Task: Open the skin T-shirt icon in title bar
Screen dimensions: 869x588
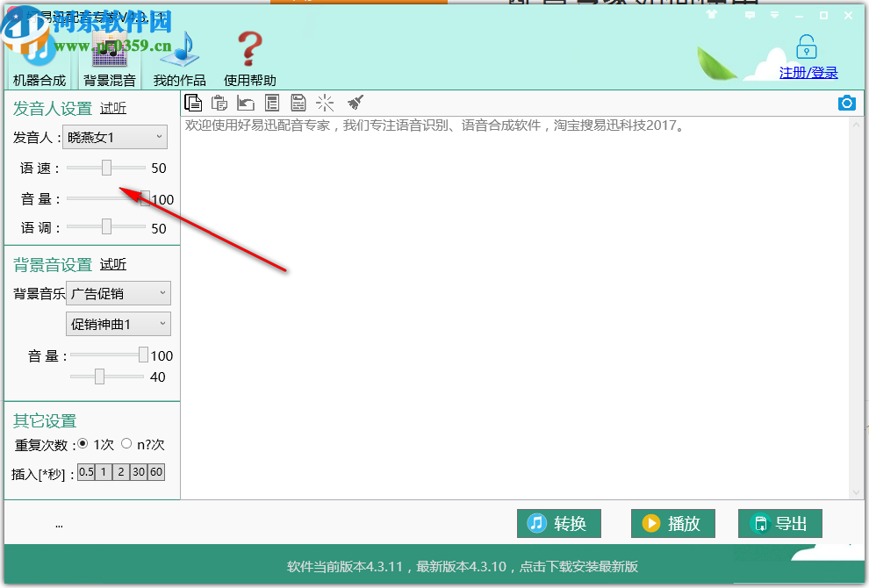Action: coord(712,14)
